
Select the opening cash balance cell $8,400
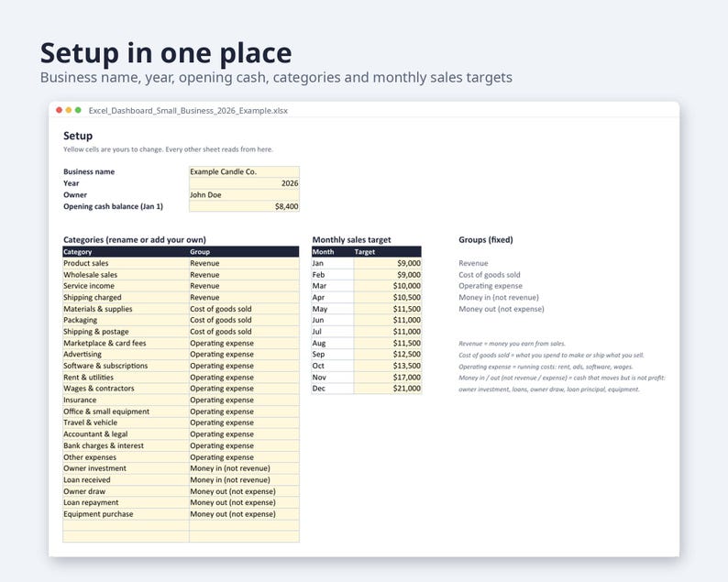244,206
